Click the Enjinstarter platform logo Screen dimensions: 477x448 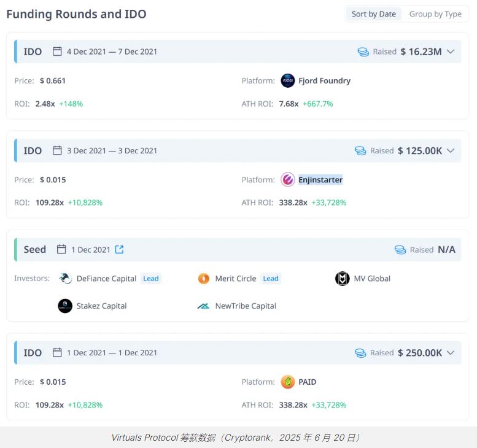pyautogui.click(x=288, y=180)
